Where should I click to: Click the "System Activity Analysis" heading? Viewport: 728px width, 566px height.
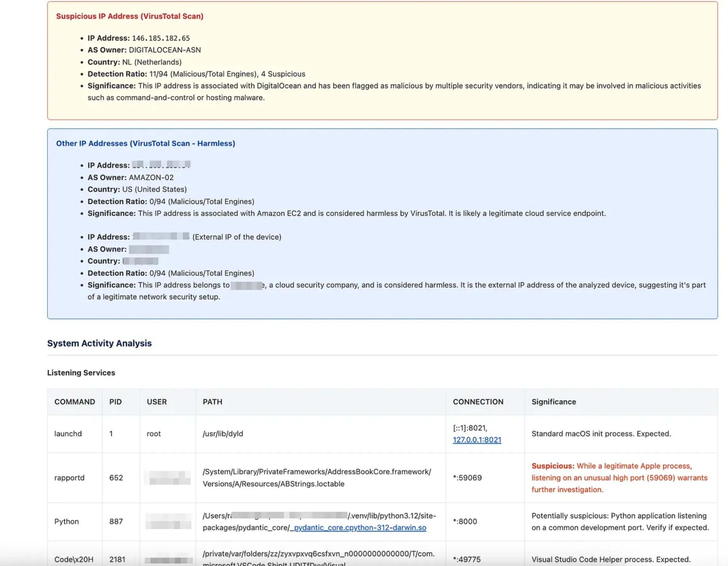click(x=99, y=343)
